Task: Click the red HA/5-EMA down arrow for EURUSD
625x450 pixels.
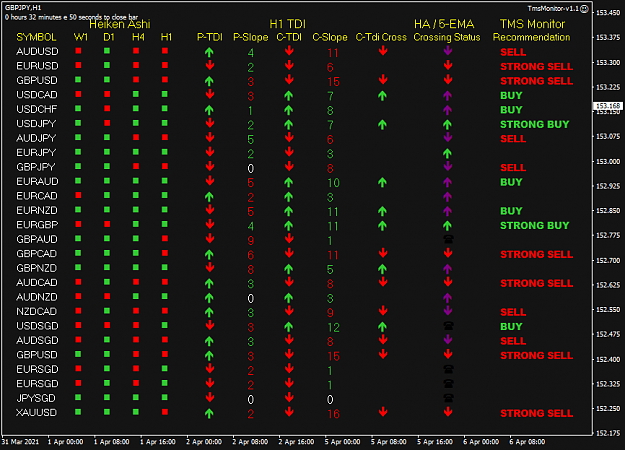Action: pyautogui.click(x=448, y=65)
